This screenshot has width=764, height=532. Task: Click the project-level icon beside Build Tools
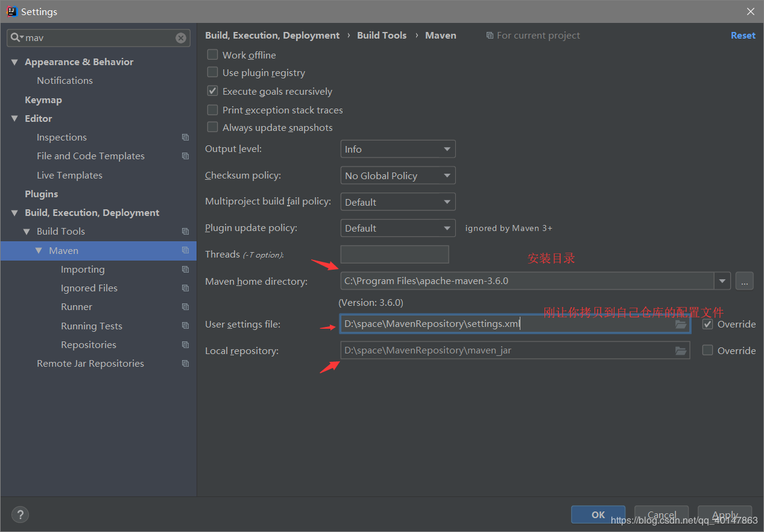tap(185, 232)
